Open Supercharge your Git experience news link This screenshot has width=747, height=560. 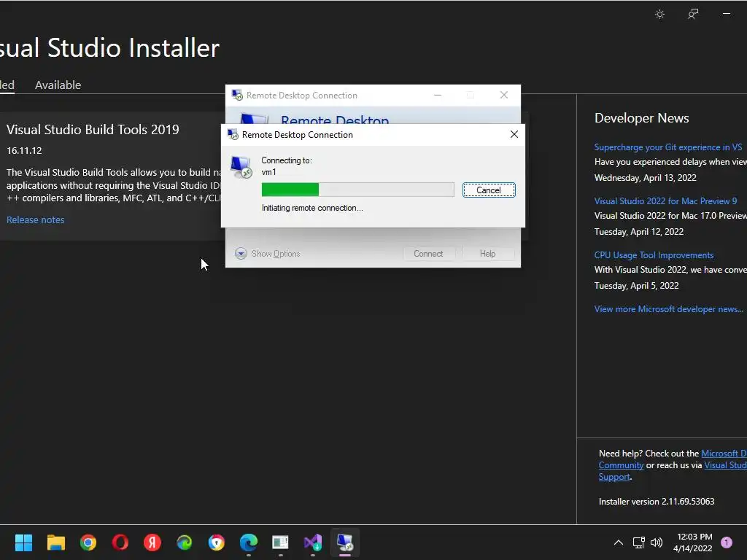point(668,147)
